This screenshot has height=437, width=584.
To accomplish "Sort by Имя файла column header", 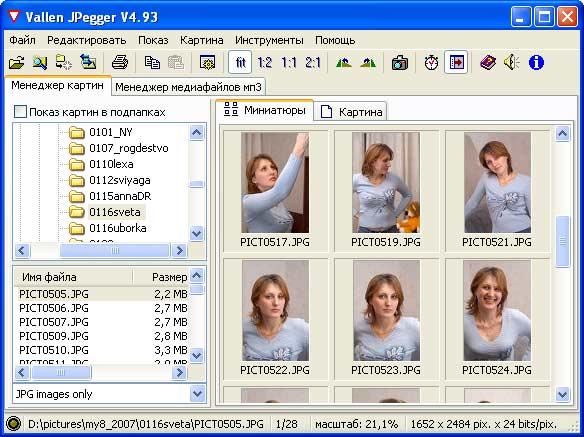I will coord(73,277).
